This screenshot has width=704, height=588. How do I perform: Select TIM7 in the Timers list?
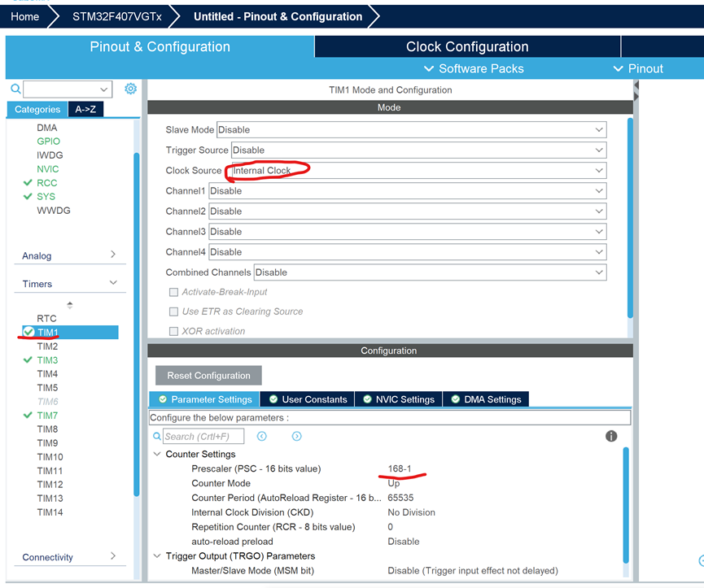point(47,416)
